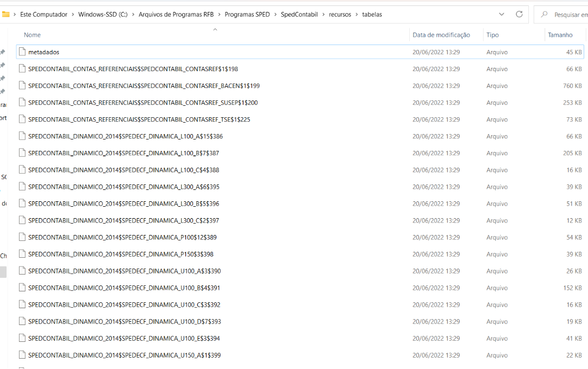
Task: Sort by Tamanho column header
Action: (x=560, y=35)
